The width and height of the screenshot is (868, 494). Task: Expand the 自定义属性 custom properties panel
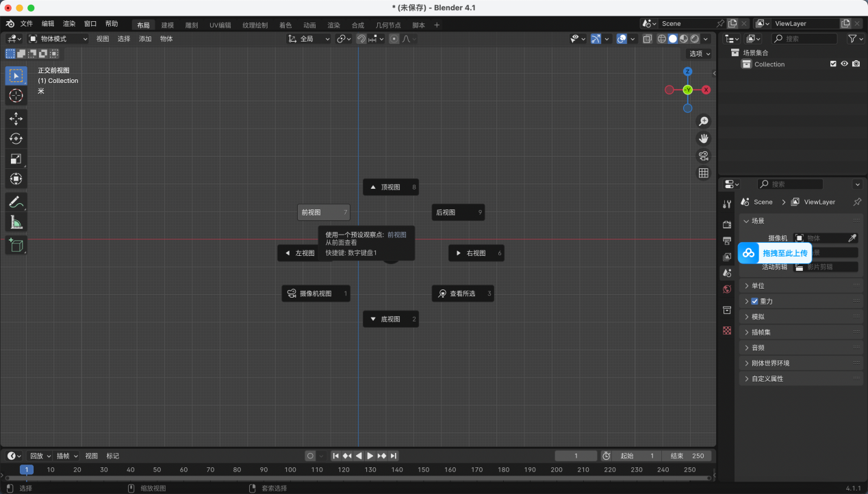click(x=801, y=378)
